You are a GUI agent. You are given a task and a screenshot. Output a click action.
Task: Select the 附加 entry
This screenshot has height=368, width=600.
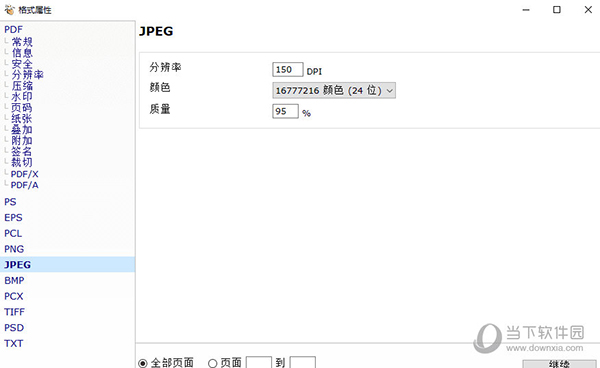pyautogui.click(x=22, y=140)
